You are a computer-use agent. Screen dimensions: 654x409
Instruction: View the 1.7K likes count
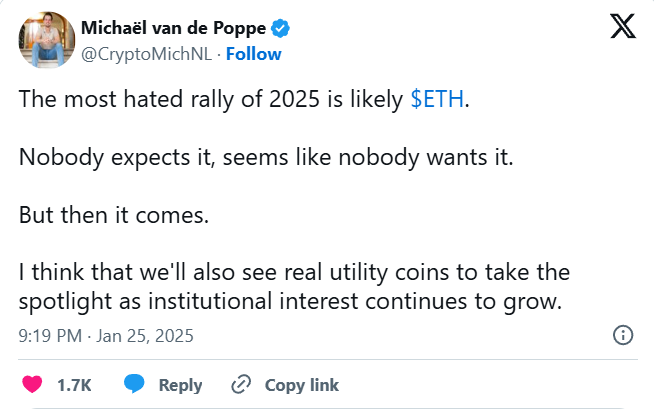point(74,385)
